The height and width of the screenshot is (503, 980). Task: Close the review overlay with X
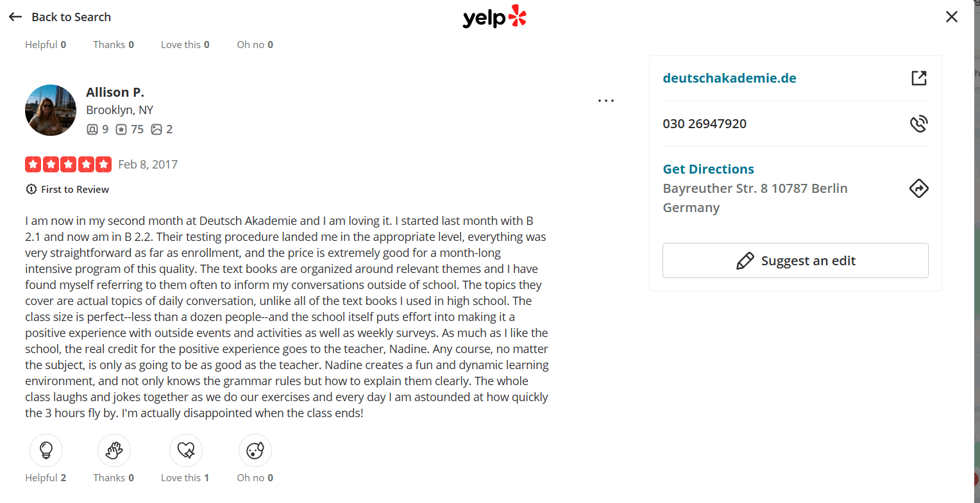pyautogui.click(x=952, y=17)
